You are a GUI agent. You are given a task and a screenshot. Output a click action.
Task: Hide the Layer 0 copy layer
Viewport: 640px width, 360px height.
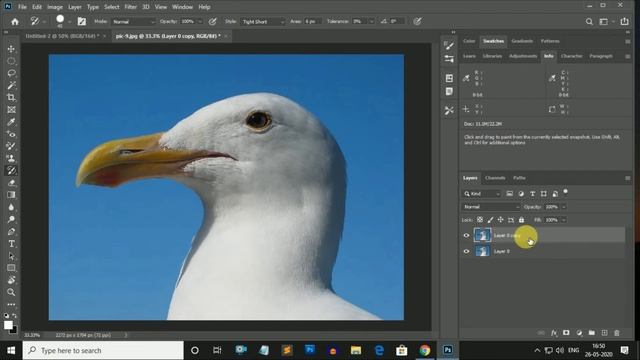pos(466,236)
